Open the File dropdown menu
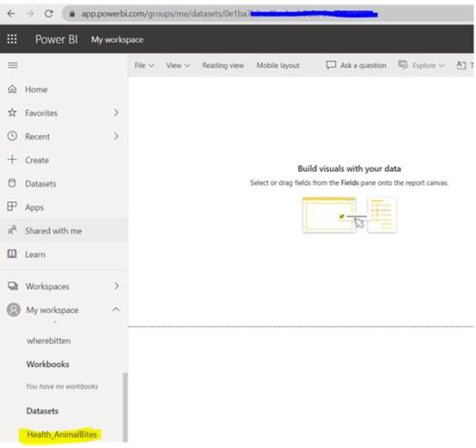476x448 pixels. point(144,65)
